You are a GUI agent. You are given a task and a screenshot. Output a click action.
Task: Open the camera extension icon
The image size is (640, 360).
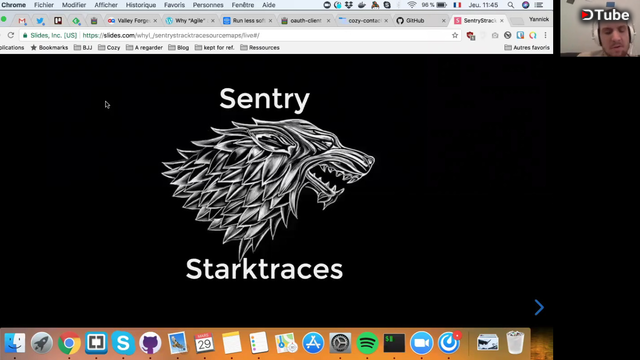click(x=495, y=36)
